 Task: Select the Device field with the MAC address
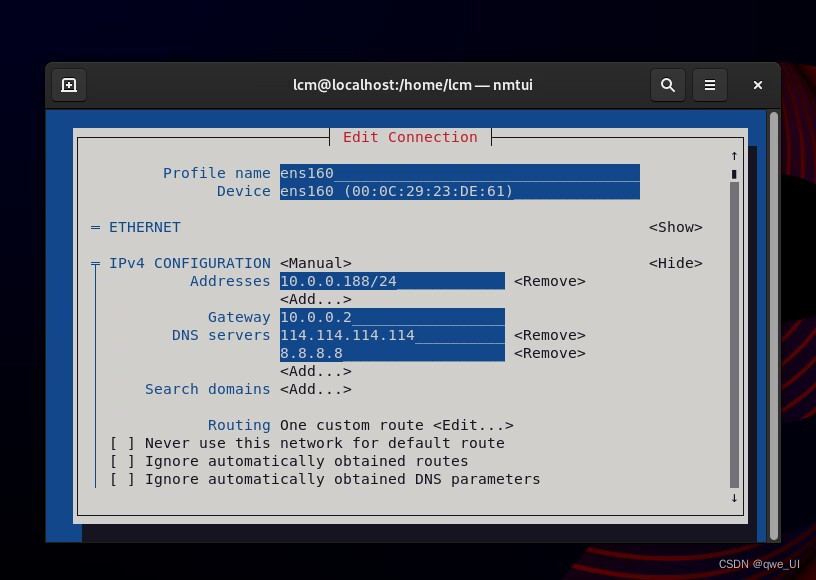point(460,191)
